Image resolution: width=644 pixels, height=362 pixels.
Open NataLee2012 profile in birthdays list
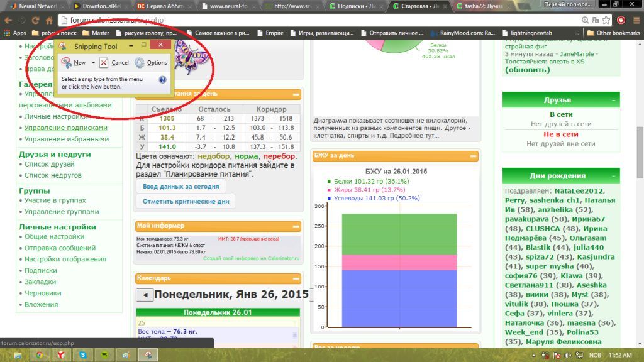click(579, 191)
